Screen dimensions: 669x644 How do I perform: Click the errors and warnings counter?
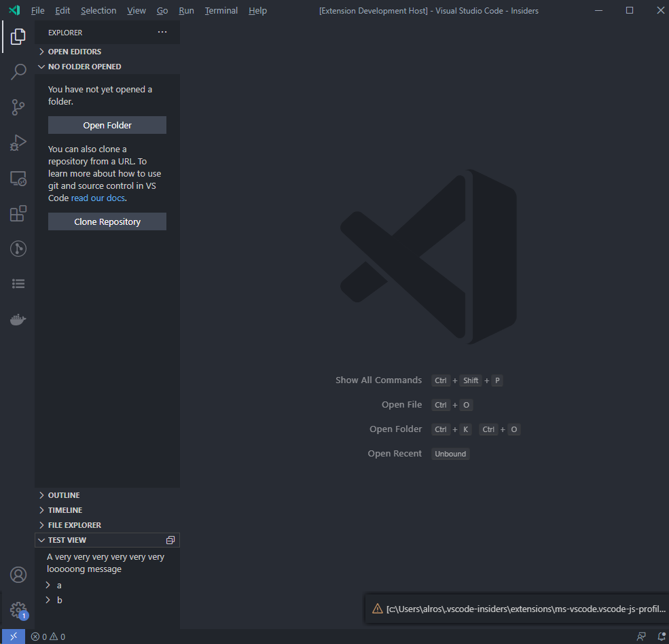point(48,637)
